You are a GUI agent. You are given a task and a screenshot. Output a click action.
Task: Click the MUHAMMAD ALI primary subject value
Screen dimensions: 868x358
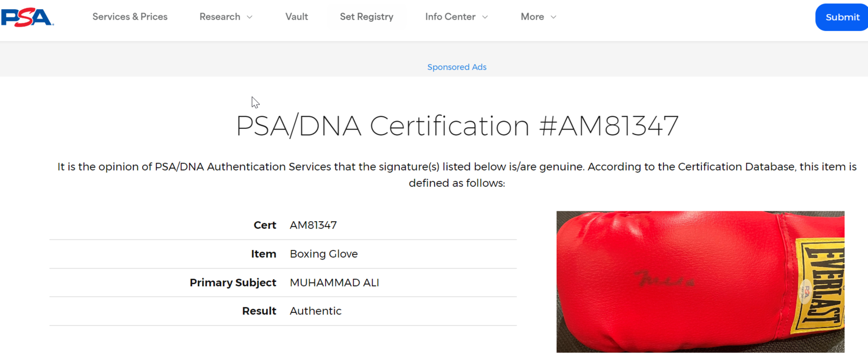(334, 282)
